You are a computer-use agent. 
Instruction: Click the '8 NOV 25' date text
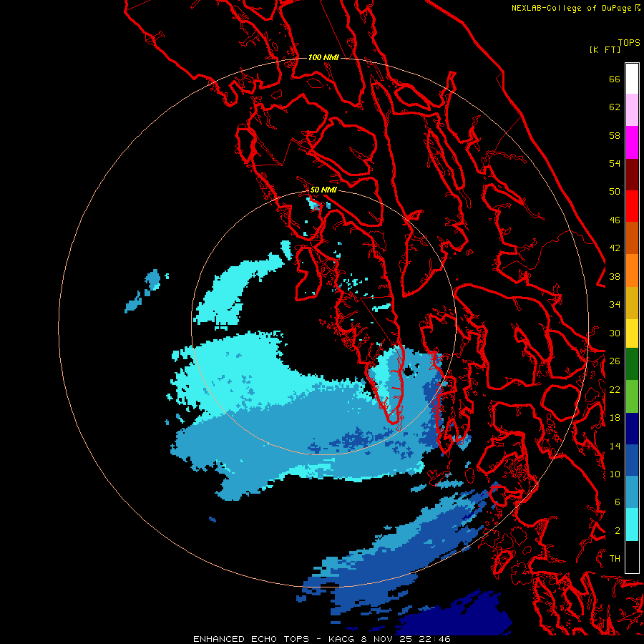pyautogui.click(x=387, y=639)
